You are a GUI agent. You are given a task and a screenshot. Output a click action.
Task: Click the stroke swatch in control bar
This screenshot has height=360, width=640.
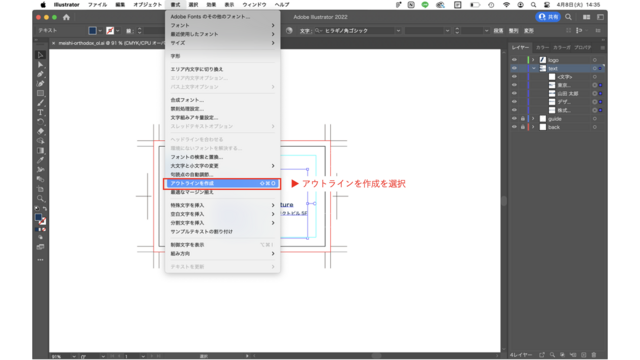(110, 31)
